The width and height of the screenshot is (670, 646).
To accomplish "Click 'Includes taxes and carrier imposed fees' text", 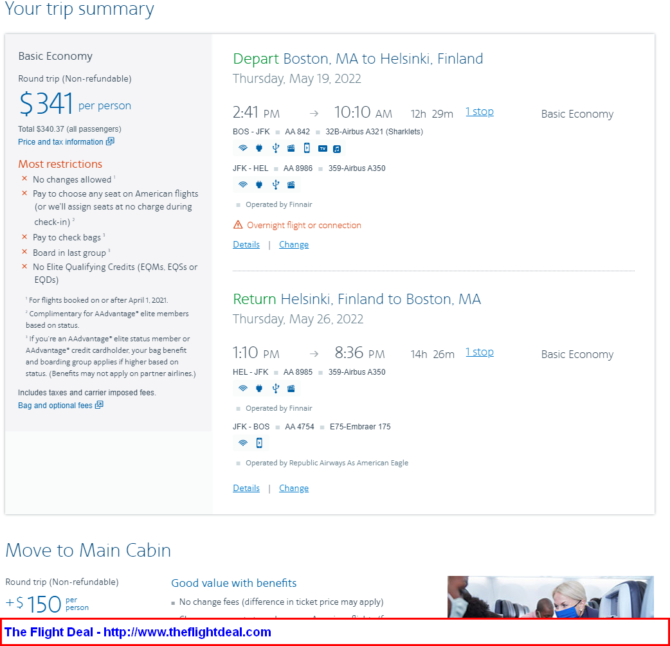I will pos(87,393).
